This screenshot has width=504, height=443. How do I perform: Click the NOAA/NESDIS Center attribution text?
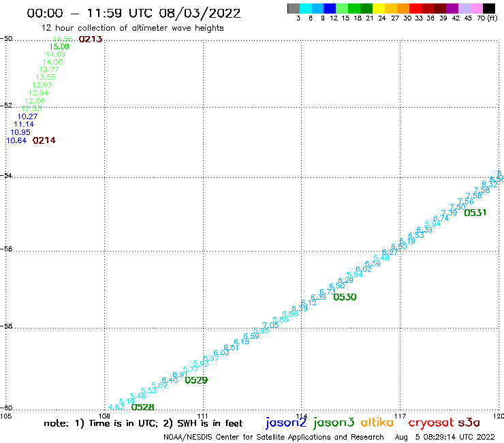[x=274, y=438]
